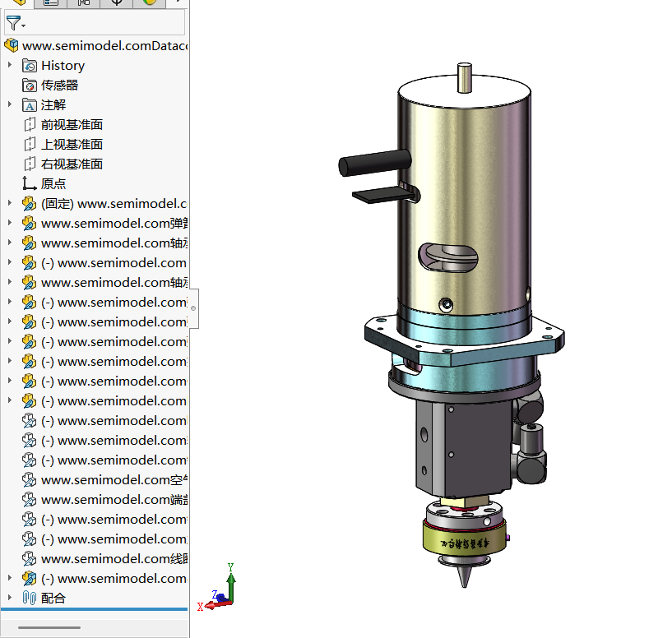
Task: Open the PropertyManager tab
Action: tap(50, 3)
